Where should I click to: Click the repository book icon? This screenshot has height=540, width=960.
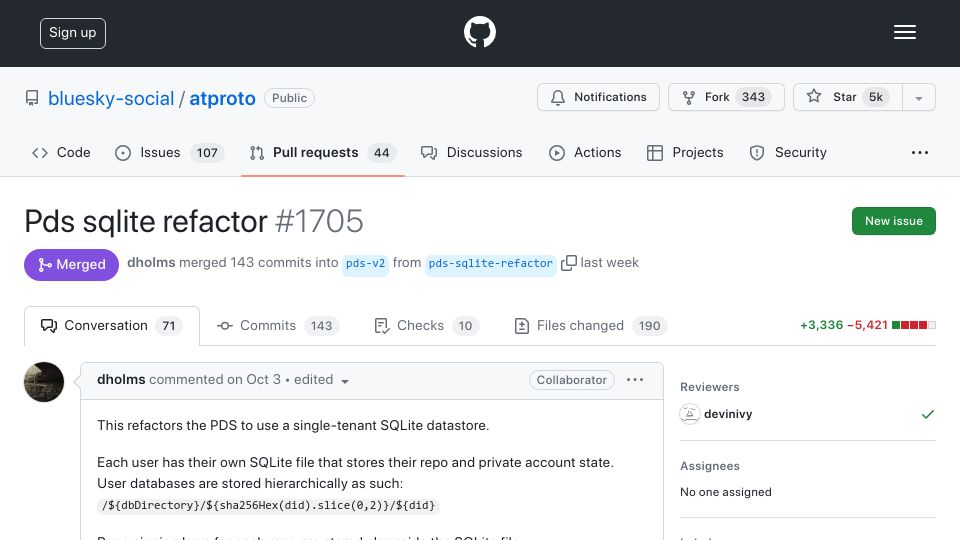pos(32,98)
